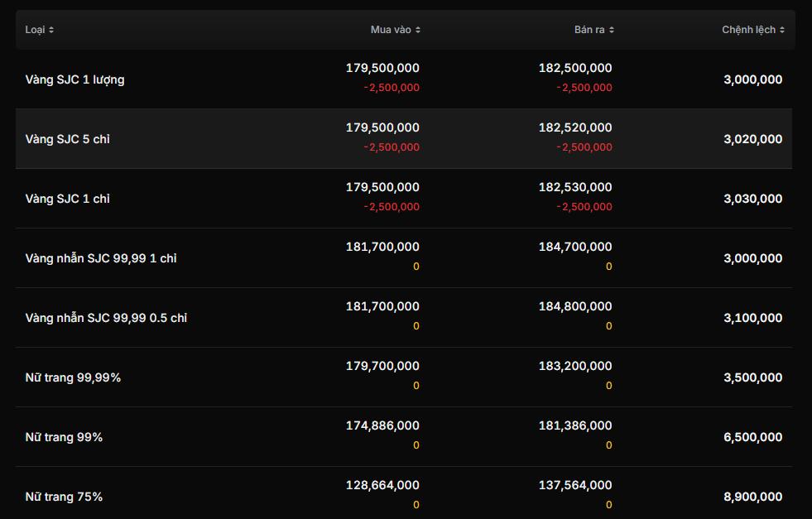Viewport: 812px width, 519px height.
Task: Click Vàng nhẫn SJC 99,99 0.5 chỉ
Action: coord(106,318)
